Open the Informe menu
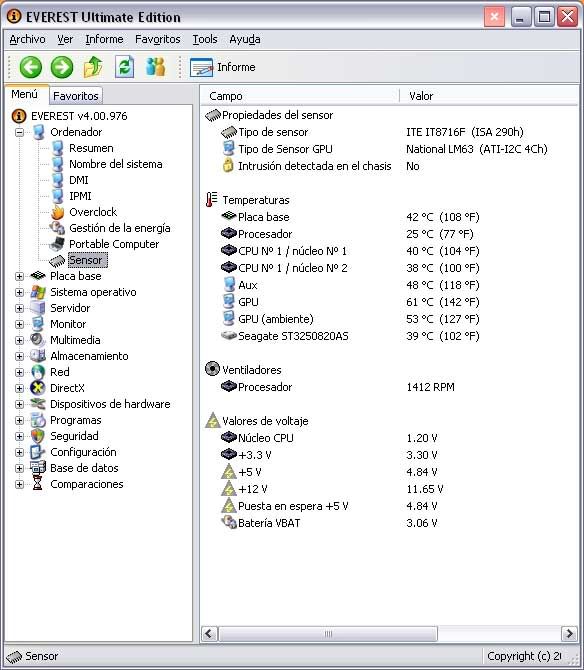This screenshot has height=670, width=584. click(x=104, y=39)
